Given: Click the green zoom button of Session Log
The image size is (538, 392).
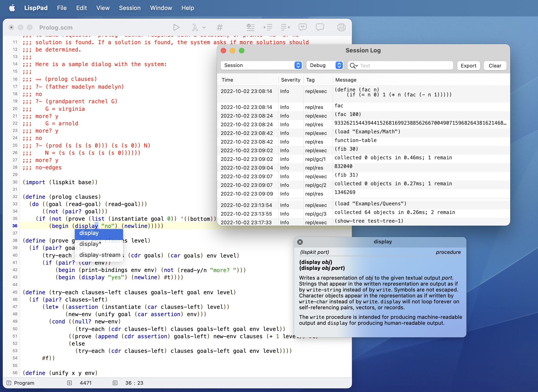Looking at the screenshot, I should click(x=241, y=51).
